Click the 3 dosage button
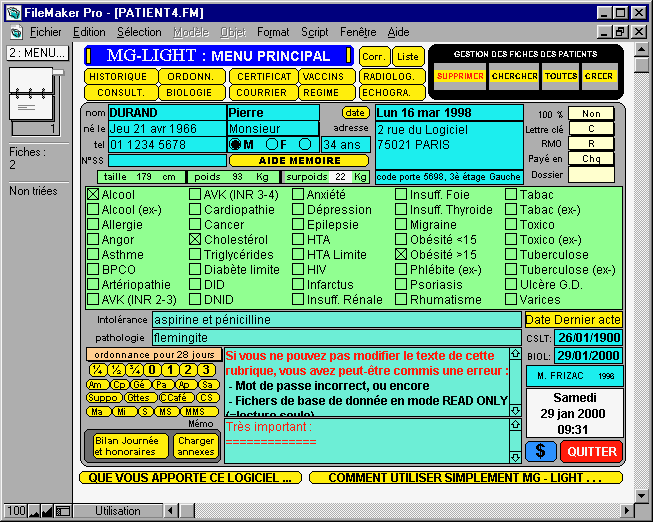Viewport: 653px width, 522px height. click(x=206, y=370)
